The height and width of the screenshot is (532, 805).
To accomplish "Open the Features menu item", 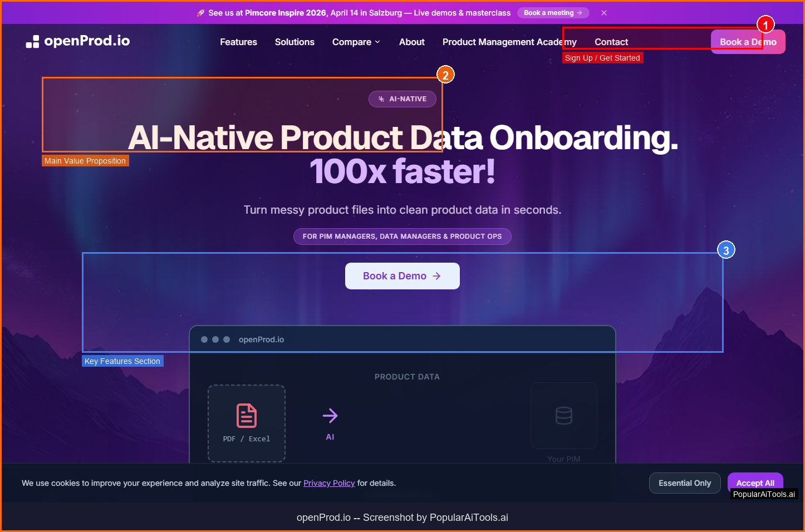I will (238, 42).
